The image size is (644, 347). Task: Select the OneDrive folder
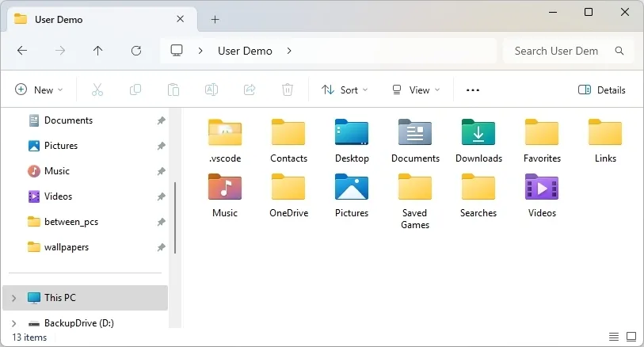(289, 196)
